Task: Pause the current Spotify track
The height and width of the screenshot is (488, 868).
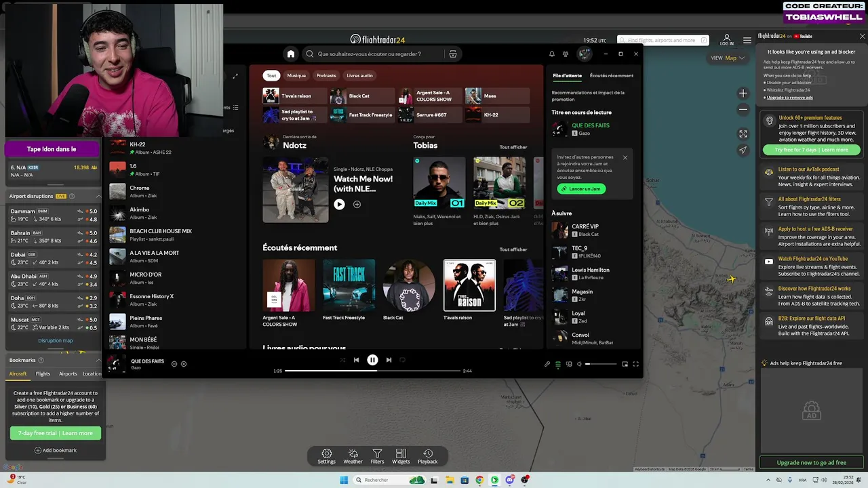Action: pos(372,360)
